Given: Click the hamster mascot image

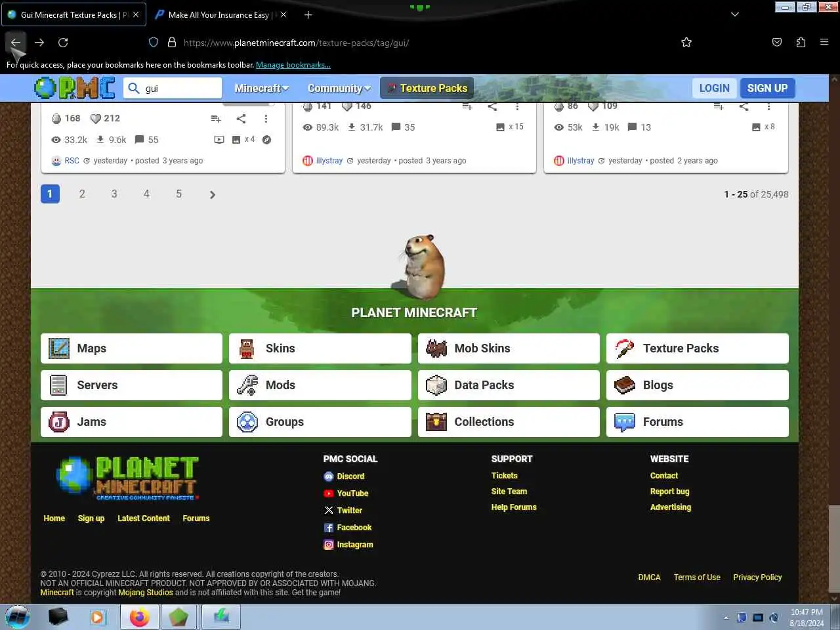Looking at the screenshot, I should coord(419,266).
